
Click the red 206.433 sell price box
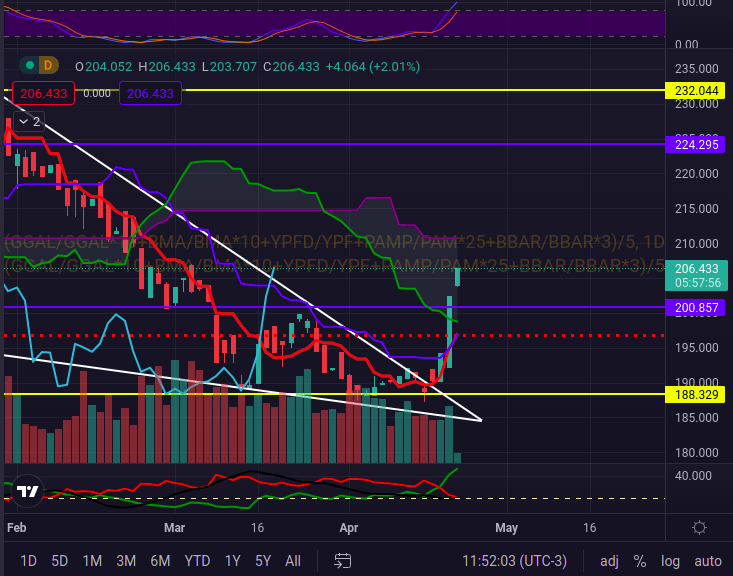42,93
